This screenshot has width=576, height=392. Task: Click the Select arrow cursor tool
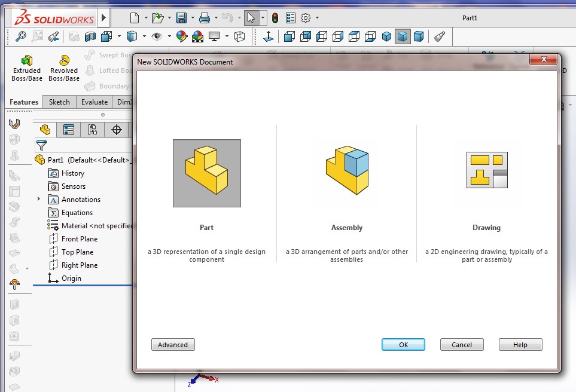pyautogui.click(x=251, y=17)
